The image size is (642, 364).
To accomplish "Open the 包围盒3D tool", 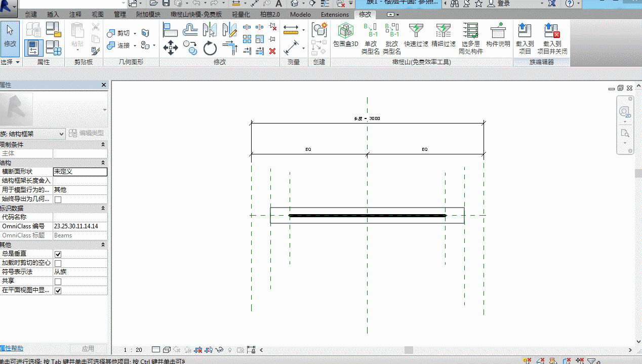I will (x=346, y=35).
